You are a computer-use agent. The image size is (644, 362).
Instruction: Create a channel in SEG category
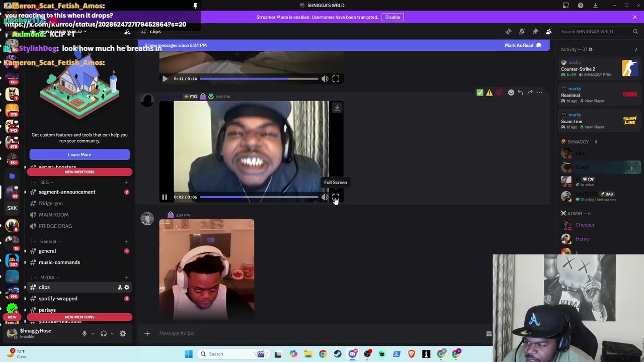coord(126,183)
